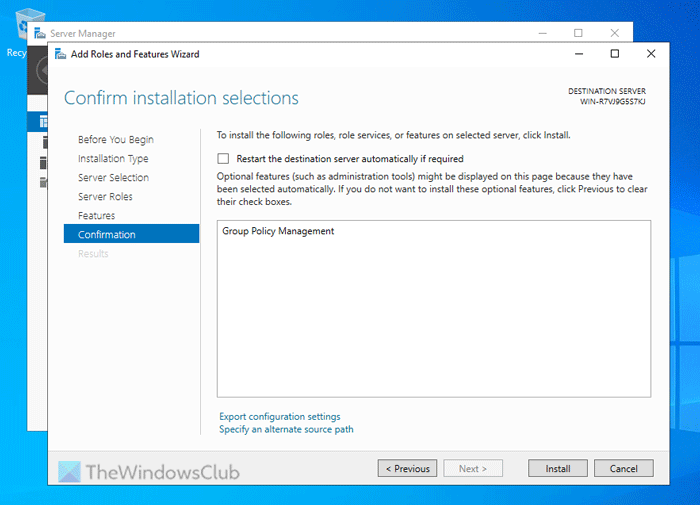Image resolution: width=700 pixels, height=505 pixels.
Task: Click the Server Manager window title icon
Action: coord(40,33)
